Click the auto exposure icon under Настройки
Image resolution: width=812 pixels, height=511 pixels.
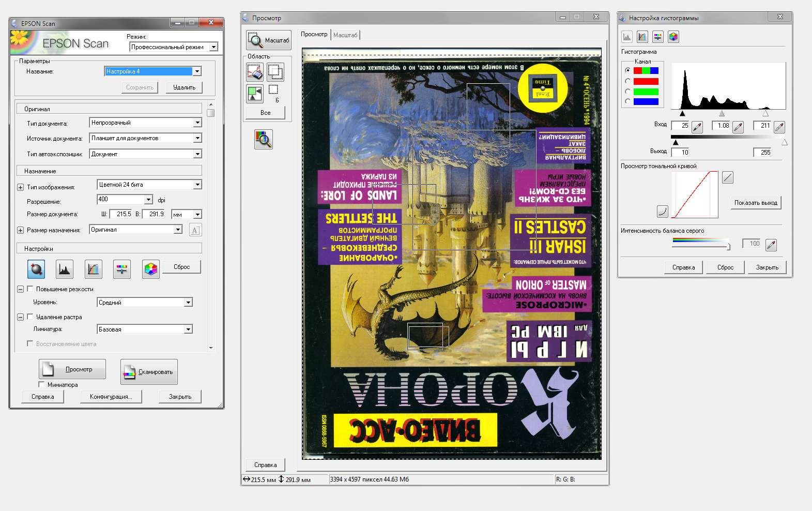pos(36,269)
